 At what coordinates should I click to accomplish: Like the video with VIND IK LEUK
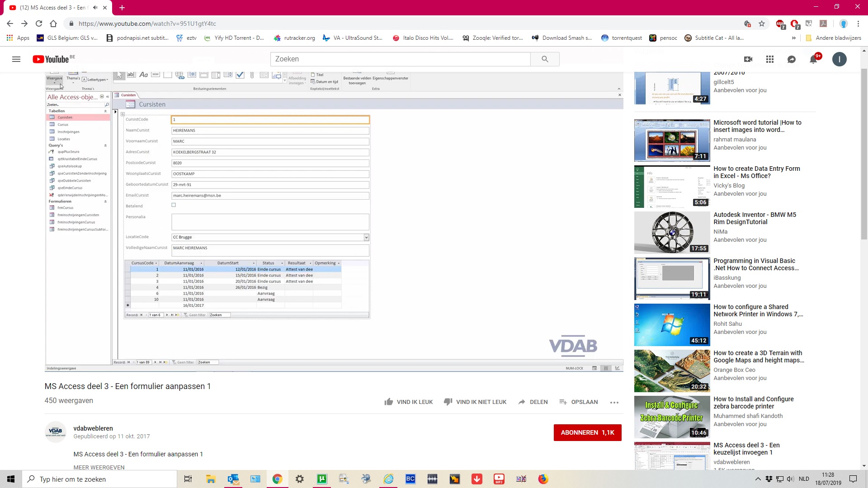click(408, 402)
